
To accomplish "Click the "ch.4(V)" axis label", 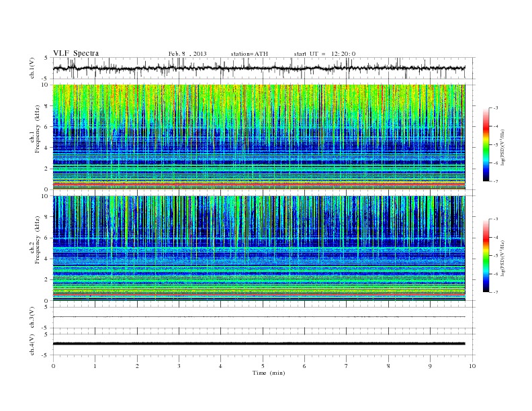I will coord(32,345).
